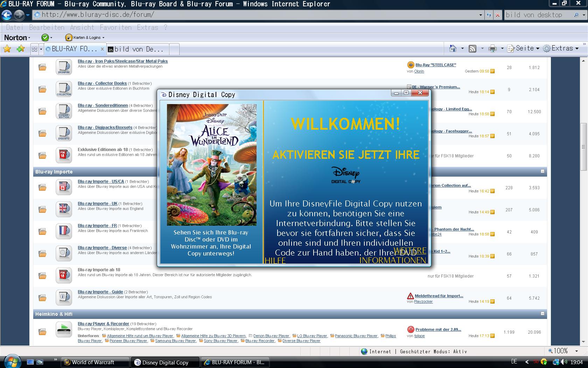This screenshot has width=588, height=368.
Task: Click the Alice im Wunderland cover image
Action: pyautogui.click(x=211, y=165)
